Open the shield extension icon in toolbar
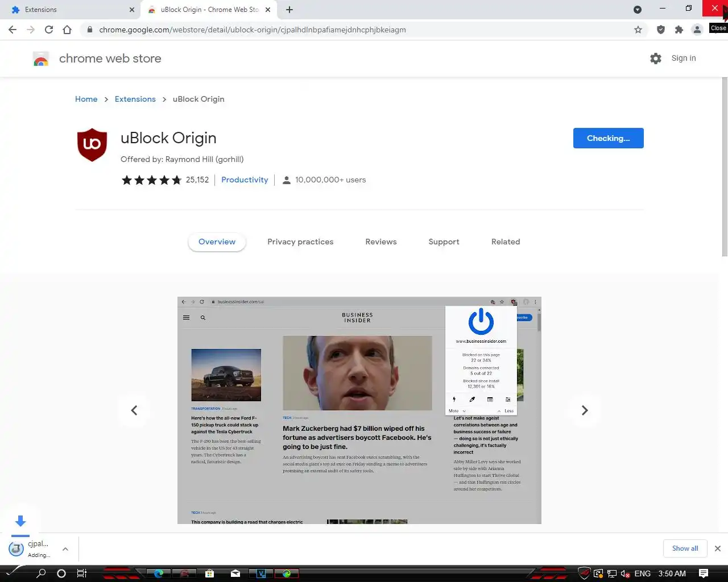Viewport: 728px width, 582px height. coord(661,30)
